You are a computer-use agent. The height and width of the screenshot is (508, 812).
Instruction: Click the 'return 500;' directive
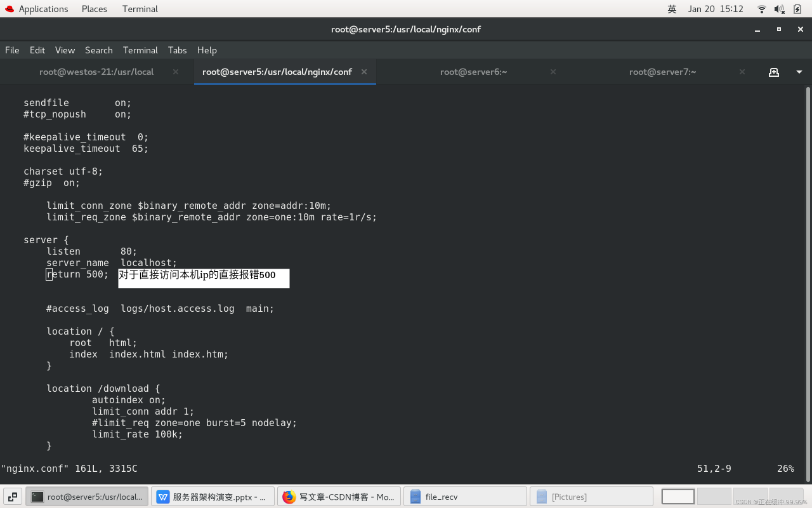pyautogui.click(x=77, y=274)
